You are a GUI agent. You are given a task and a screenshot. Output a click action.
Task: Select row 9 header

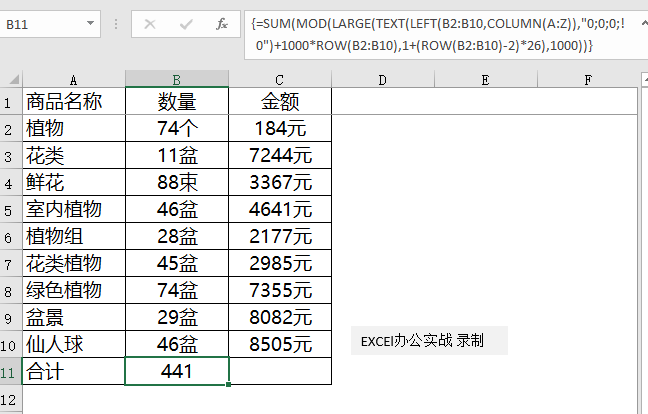(x=9, y=317)
